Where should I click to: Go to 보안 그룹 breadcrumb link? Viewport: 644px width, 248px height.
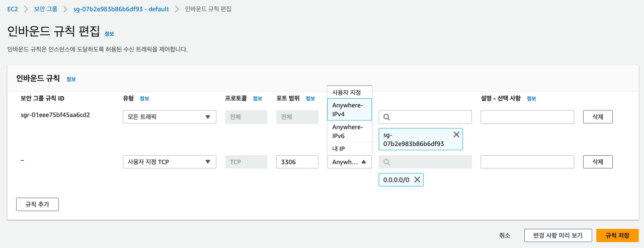point(46,9)
